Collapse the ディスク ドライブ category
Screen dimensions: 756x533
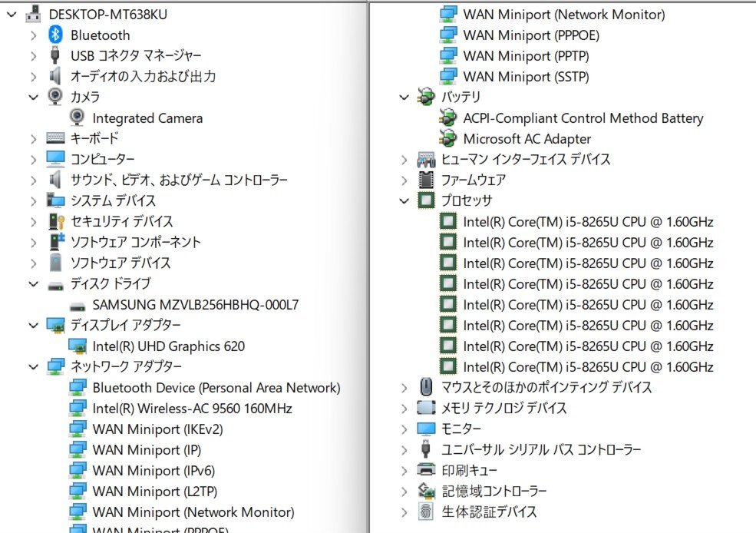pos(33,283)
